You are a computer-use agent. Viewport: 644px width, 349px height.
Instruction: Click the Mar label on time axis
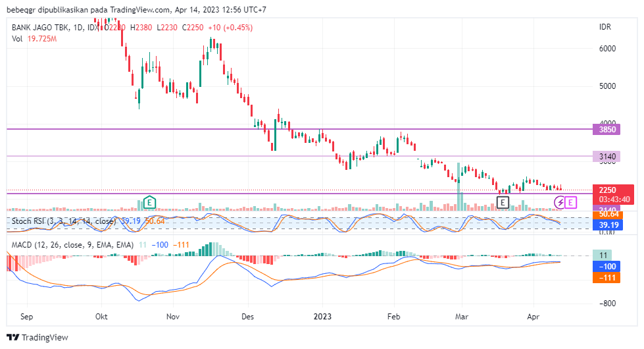(462, 317)
